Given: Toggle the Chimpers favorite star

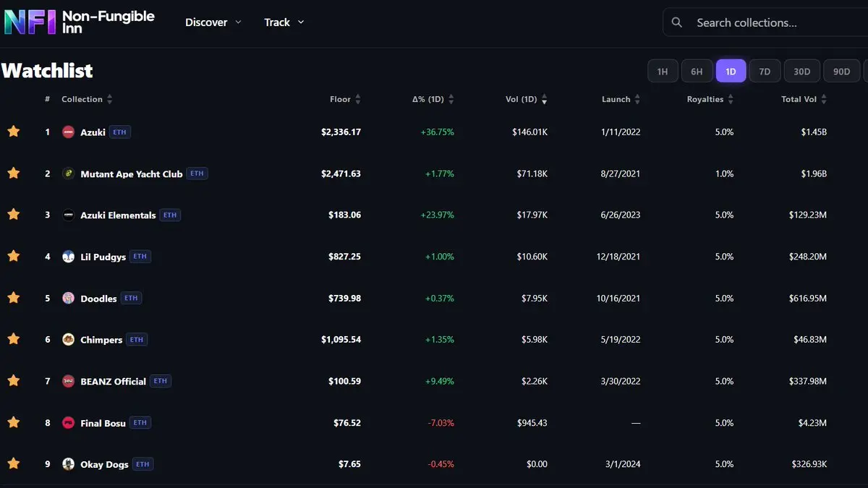Looking at the screenshot, I should tap(13, 339).
